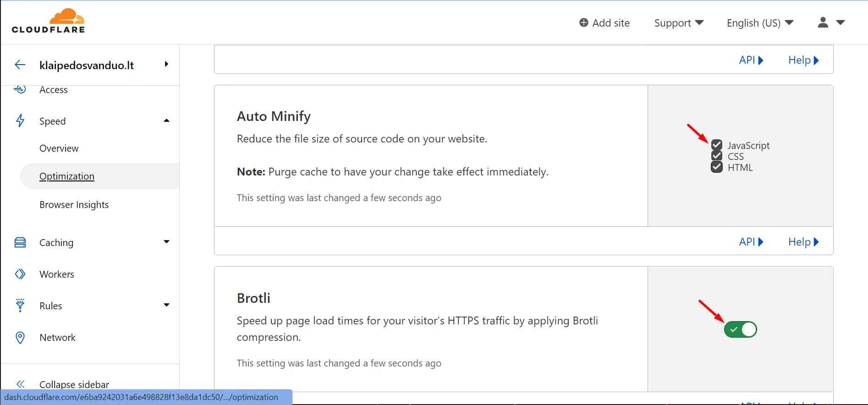Go back using the left arrow icon
868x405 pixels.
tap(20, 65)
